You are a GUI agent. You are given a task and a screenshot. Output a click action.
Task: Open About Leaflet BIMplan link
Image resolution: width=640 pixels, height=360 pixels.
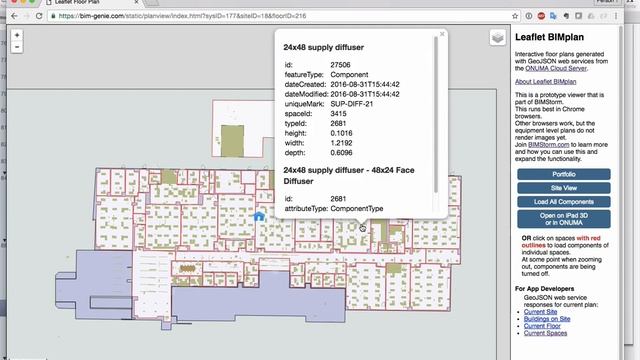(545, 82)
